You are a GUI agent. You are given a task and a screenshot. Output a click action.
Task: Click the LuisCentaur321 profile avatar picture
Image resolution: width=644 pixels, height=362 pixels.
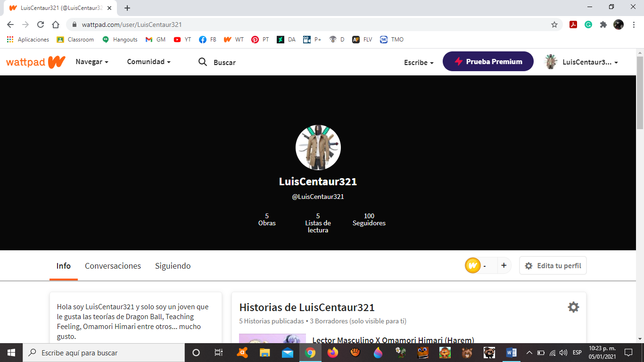318,148
